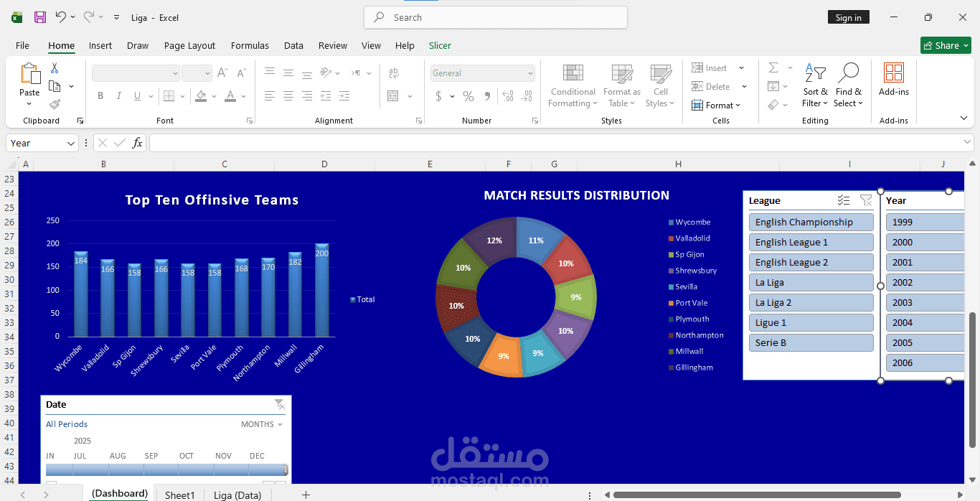Toggle Bold formatting

click(x=100, y=96)
